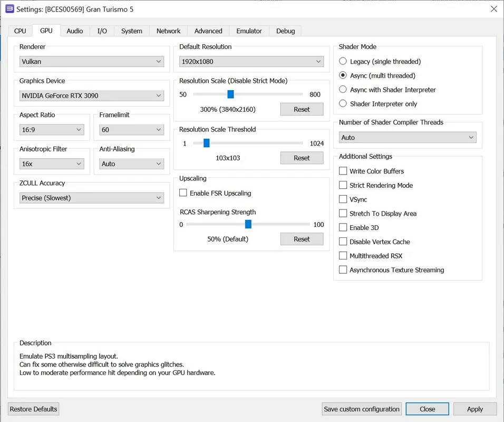Screen dimensions: 504x422
Task: Open the Renderer dropdown showing Vulkan
Action: pyautogui.click(x=92, y=61)
